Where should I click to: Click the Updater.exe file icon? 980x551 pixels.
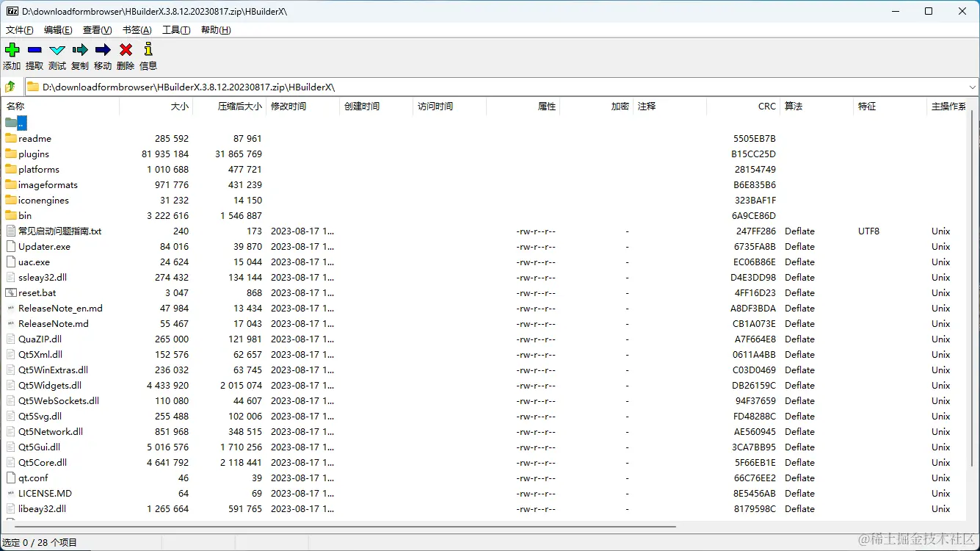11,246
